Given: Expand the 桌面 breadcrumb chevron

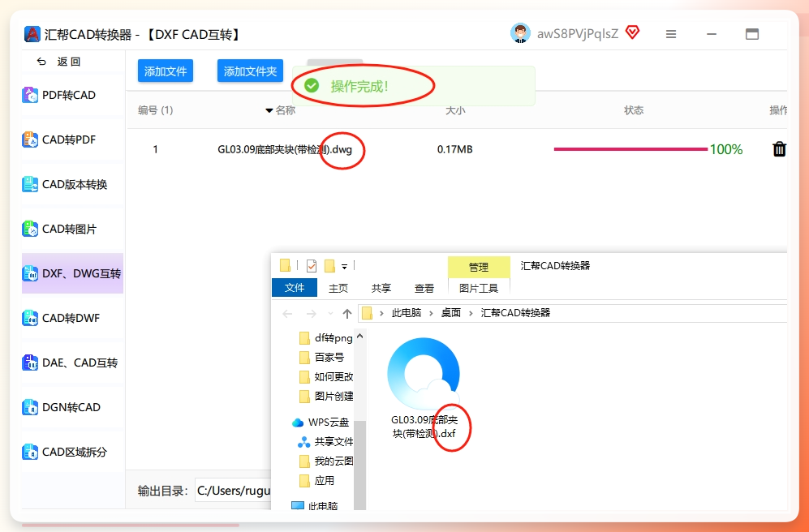Looking at the screenshot, I should [471, 313].
